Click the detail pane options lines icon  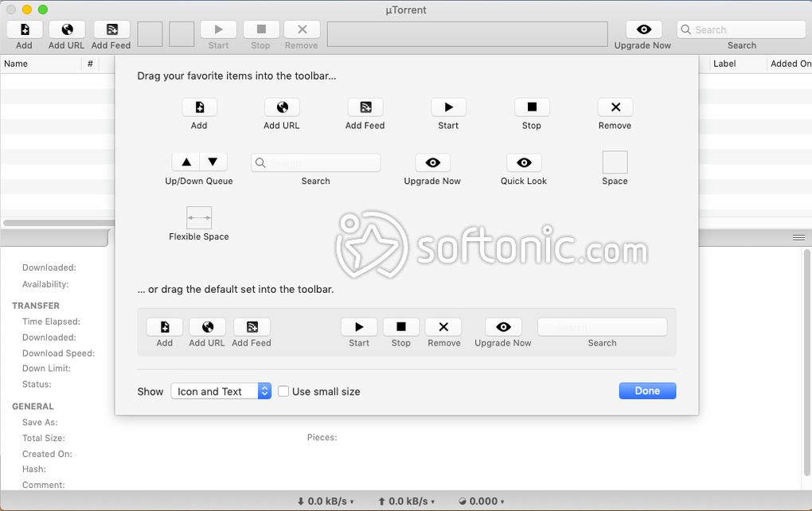coord(798,238)
